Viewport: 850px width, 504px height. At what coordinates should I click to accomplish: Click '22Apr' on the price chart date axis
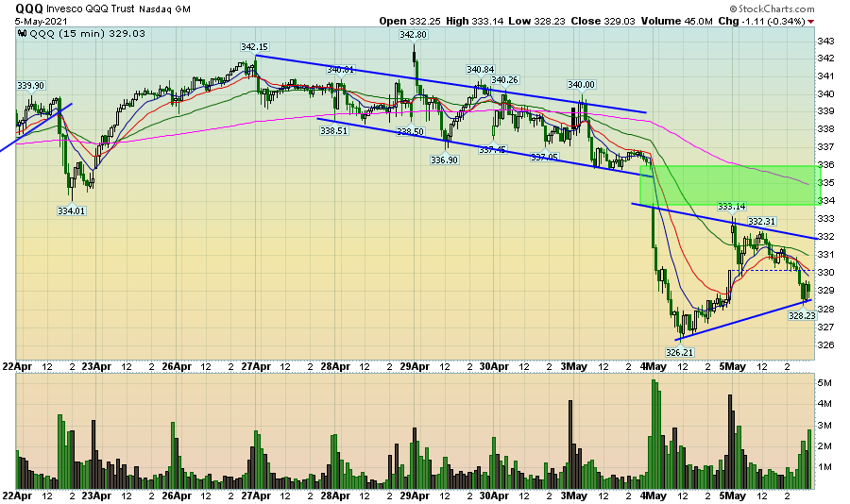point(17,366)
